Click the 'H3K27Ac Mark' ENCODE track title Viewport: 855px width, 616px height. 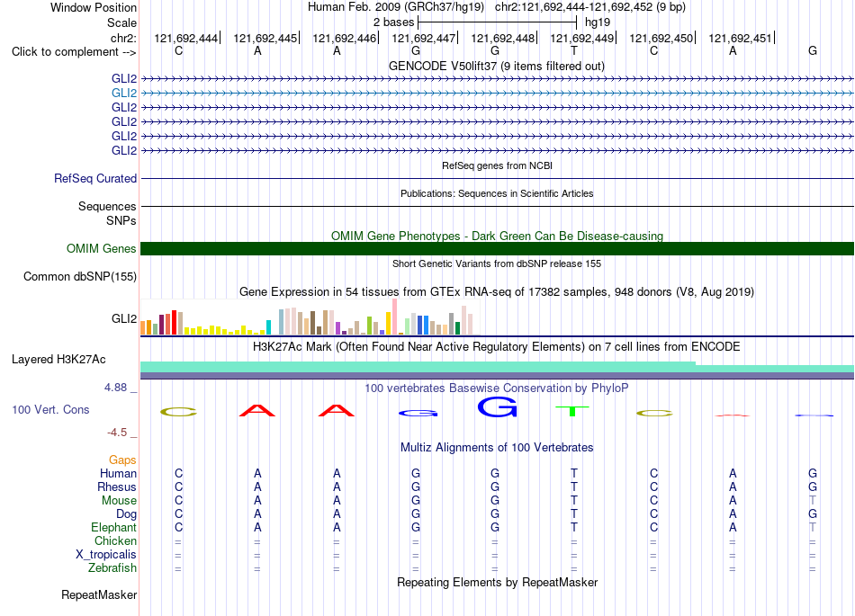(497, 347)
